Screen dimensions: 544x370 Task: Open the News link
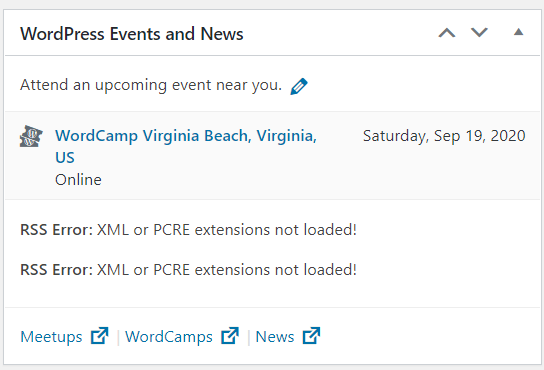(275, 337)
